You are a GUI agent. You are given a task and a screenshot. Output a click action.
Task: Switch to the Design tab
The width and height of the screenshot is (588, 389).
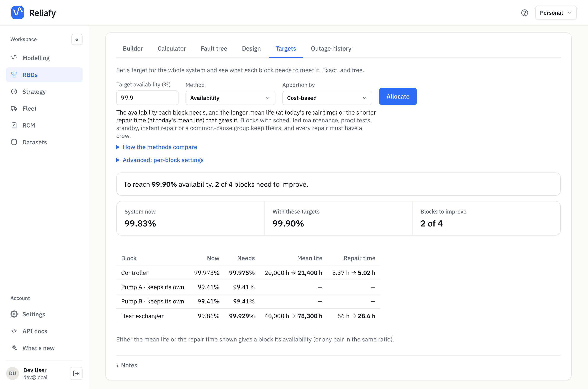[251, 48]
